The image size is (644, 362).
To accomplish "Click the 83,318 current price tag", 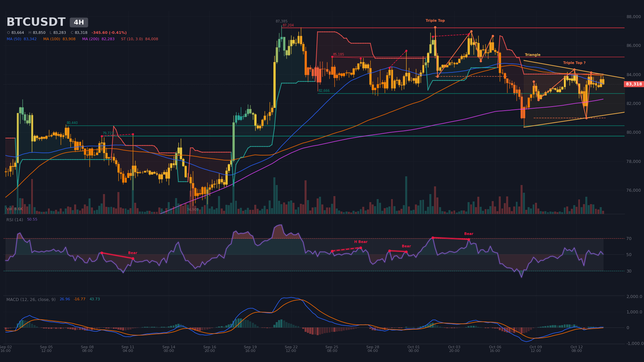I will [634, 84].
